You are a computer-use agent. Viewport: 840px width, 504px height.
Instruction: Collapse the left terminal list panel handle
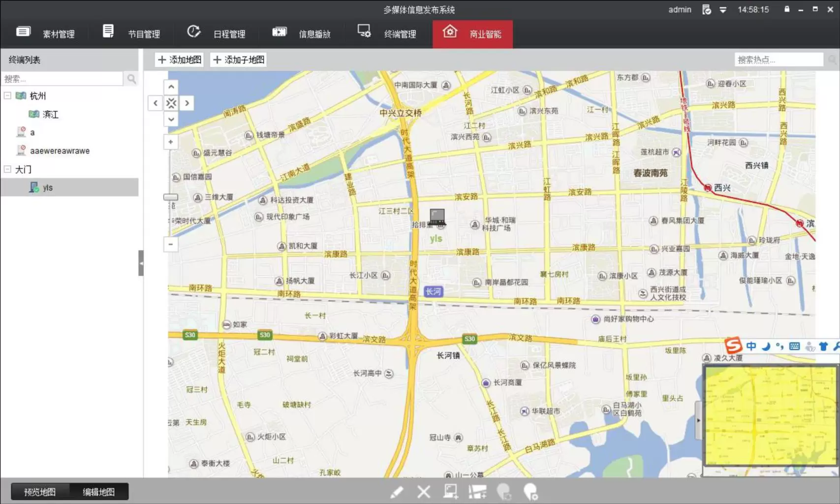point(141,263)
